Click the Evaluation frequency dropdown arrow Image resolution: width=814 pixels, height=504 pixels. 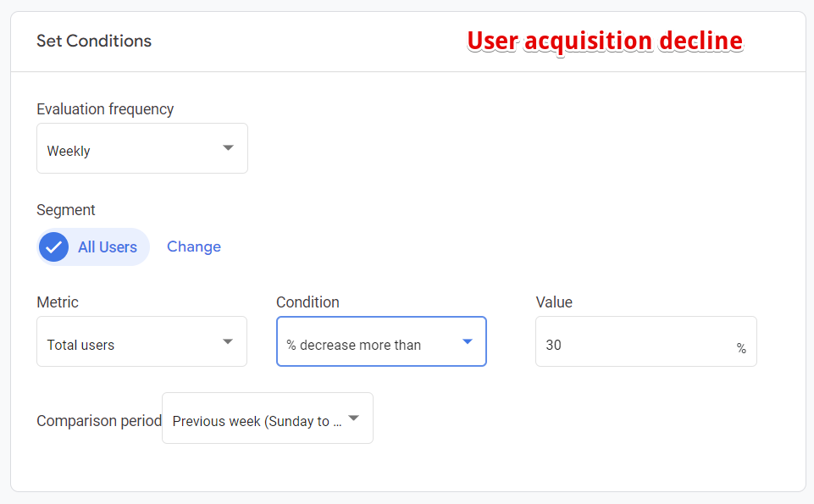pos(228,148)
